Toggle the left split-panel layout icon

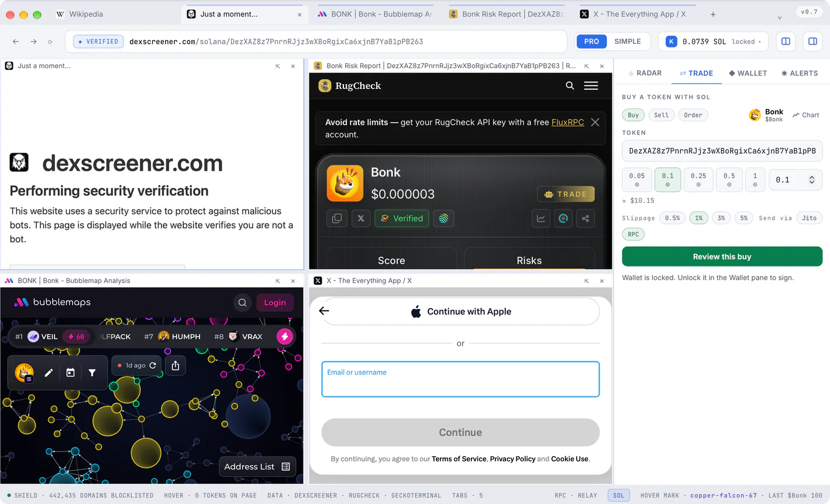(x=786, y=42)
